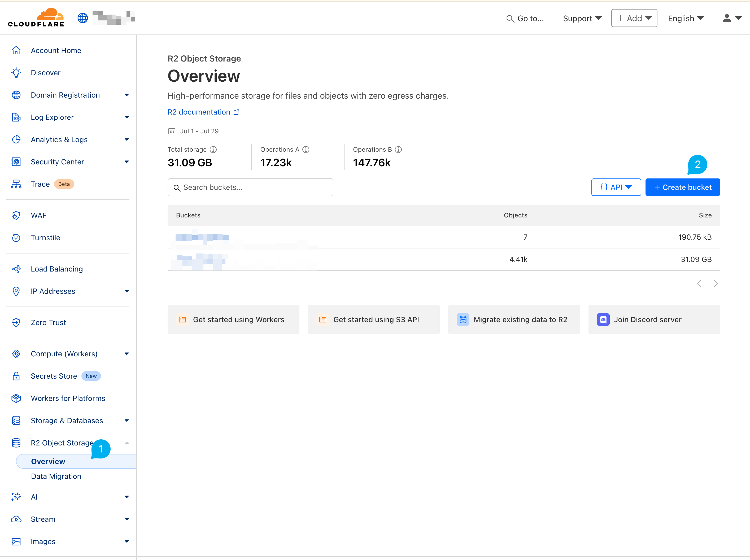Click the Security Center icon

point(16,162)
